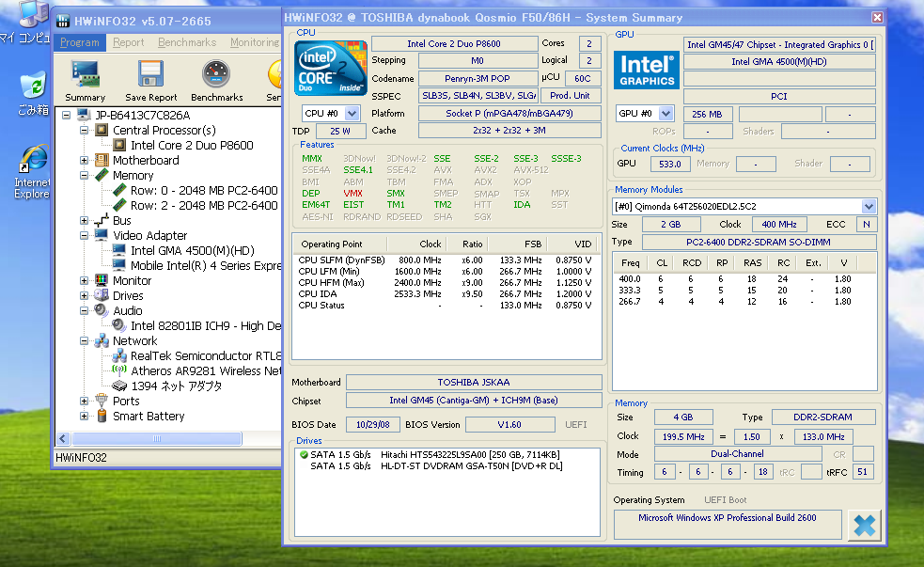Select Intel 82801IB ICH9 audio item
This screenshot has width=924, height=567.
[x=205, y=325]
